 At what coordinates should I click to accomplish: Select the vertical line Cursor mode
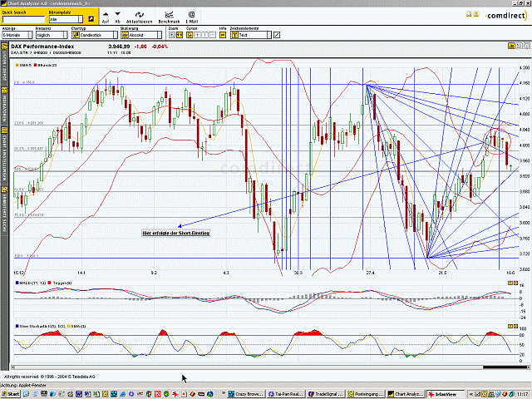click(205, 35)
